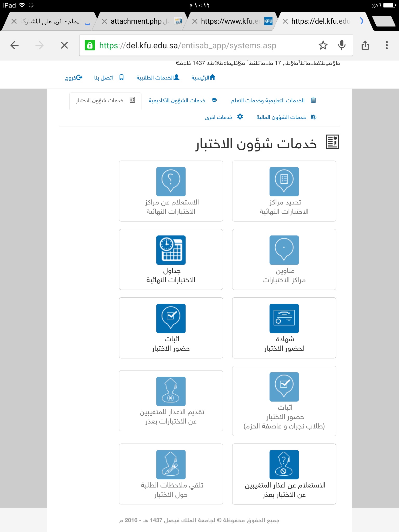Click the 'تلقي ملاحظات الطلبة حول الاختبار' label
Viewport: 399px width, 532px height.
pyautogui.click(x=171, y=490)
